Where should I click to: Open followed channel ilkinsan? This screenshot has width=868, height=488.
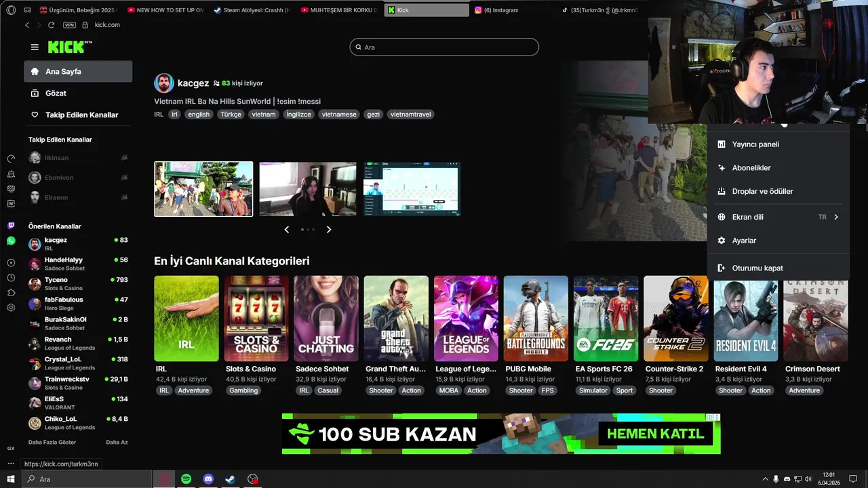(x=78, y=158)
